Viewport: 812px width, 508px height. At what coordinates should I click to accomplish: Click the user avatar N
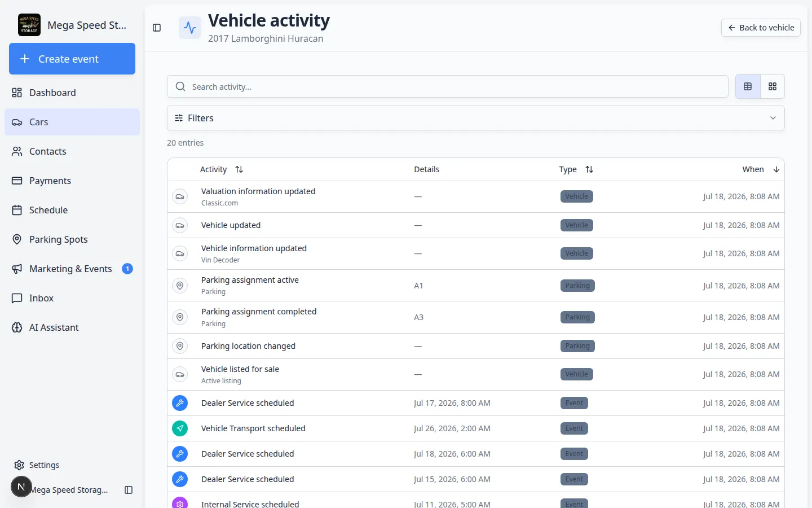(21, 487)
